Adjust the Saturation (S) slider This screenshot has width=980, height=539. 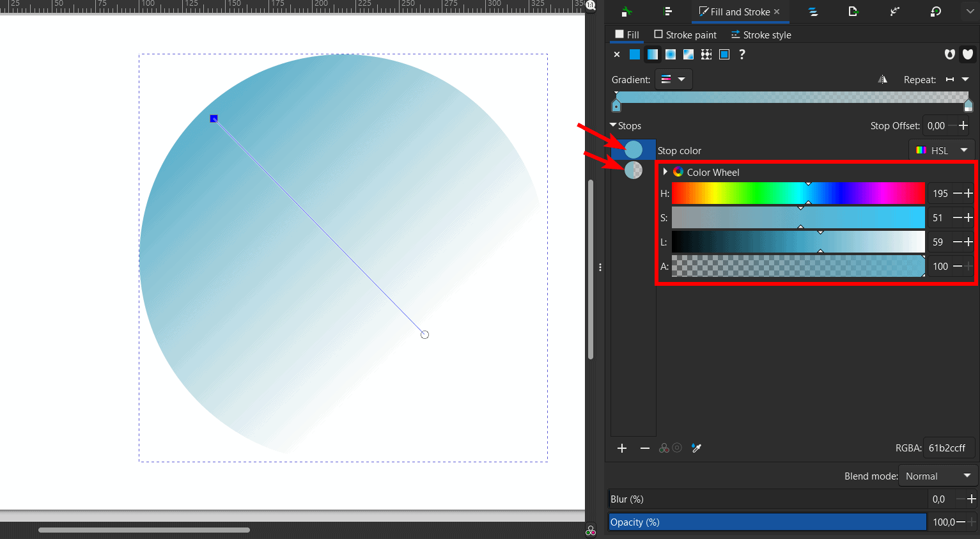798,217
